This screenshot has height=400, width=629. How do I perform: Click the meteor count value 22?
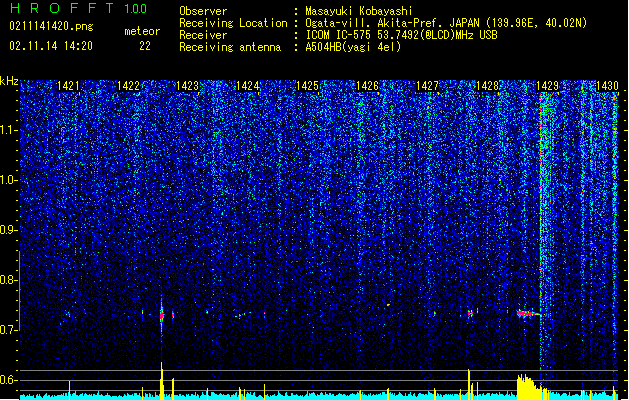click(x=145, y=46)
